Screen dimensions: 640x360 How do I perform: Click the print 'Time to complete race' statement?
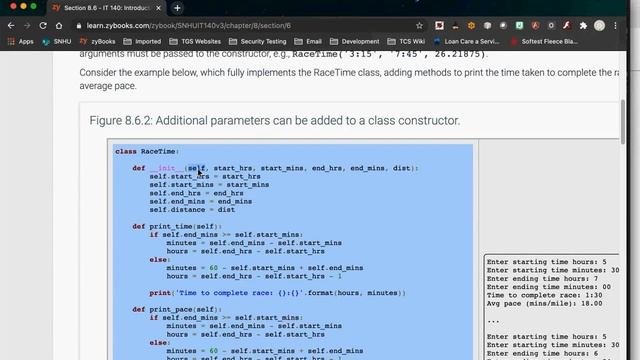coord(278,293)
